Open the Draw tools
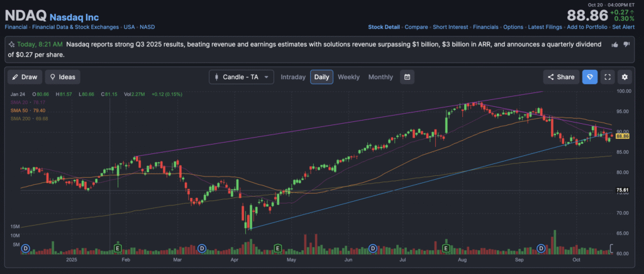This screenshot has height=274, width=644. (25, 77)
